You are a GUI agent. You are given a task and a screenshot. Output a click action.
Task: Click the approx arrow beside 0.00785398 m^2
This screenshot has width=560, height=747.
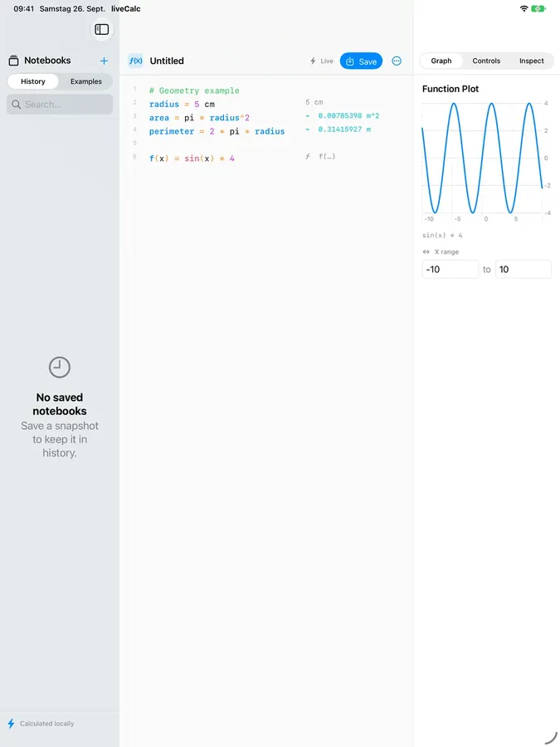[308, 115]
